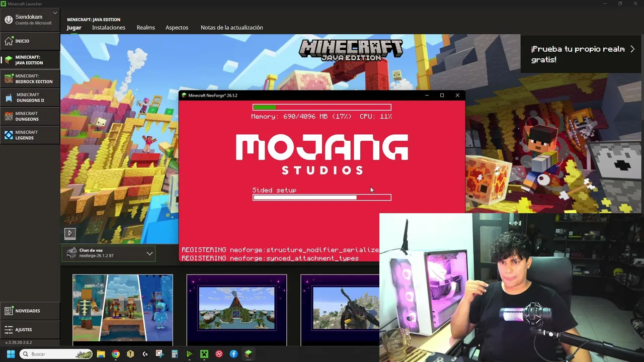Click the 'MINECRAFT: JAVA EDITION' header text
Viewport: 644px width, 362px height.
tap(94, 20)
